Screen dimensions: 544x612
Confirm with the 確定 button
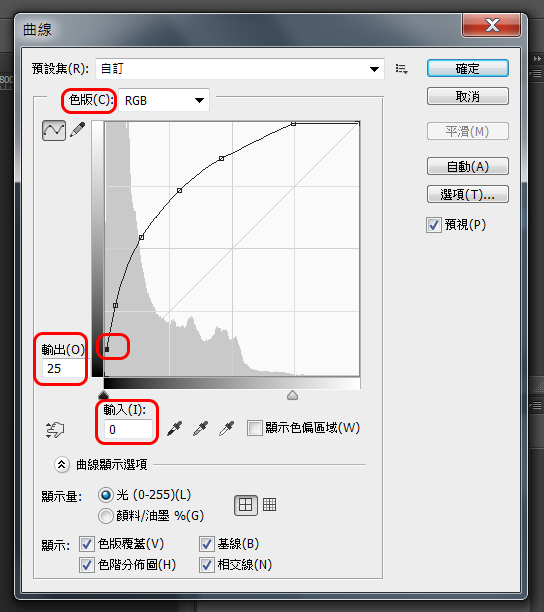[468, 68]
